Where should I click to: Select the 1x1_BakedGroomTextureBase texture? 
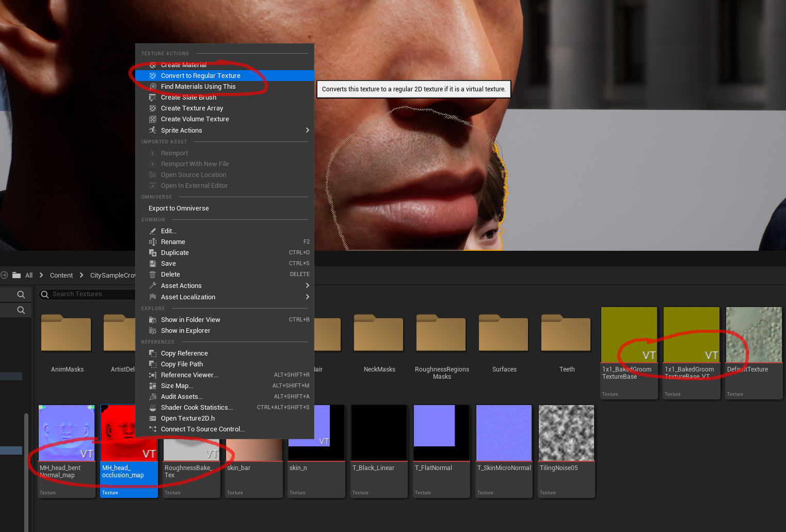pos(629,353)
